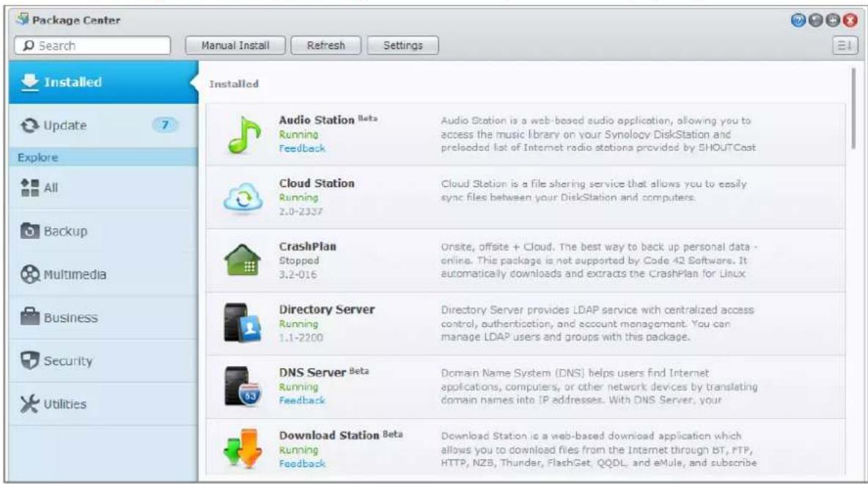Screen dimensions: 868x484
Task: Browse the Security category
Action: pyautogui.click(x=103, y=361)
